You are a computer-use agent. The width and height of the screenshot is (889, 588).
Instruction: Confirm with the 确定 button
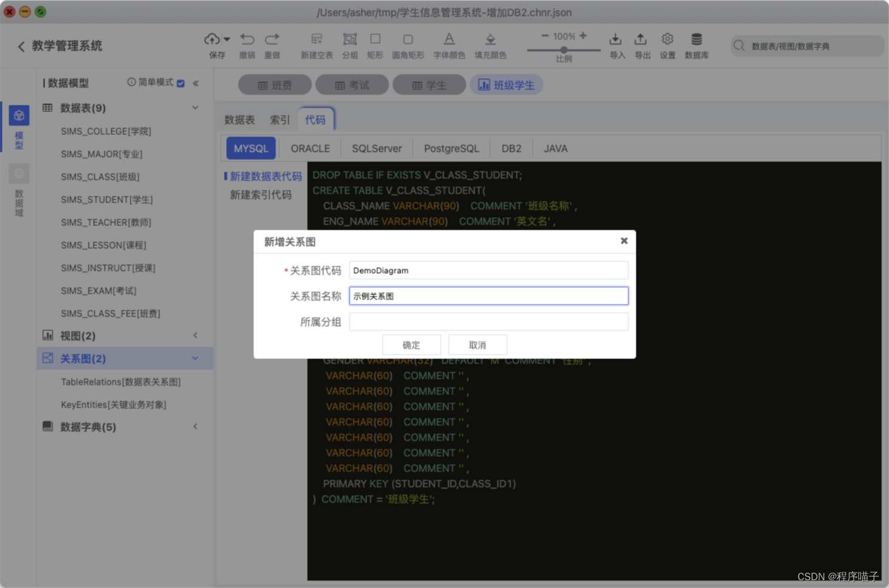tap(411, 345)
